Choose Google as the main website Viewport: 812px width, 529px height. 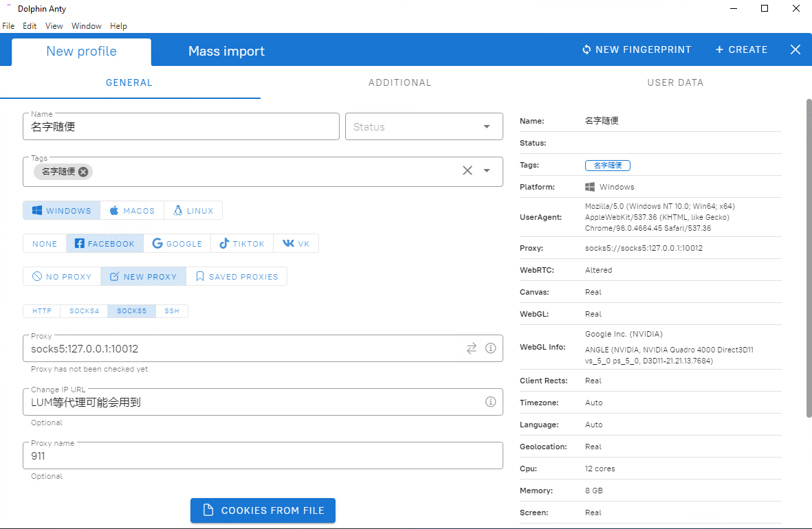177,244
